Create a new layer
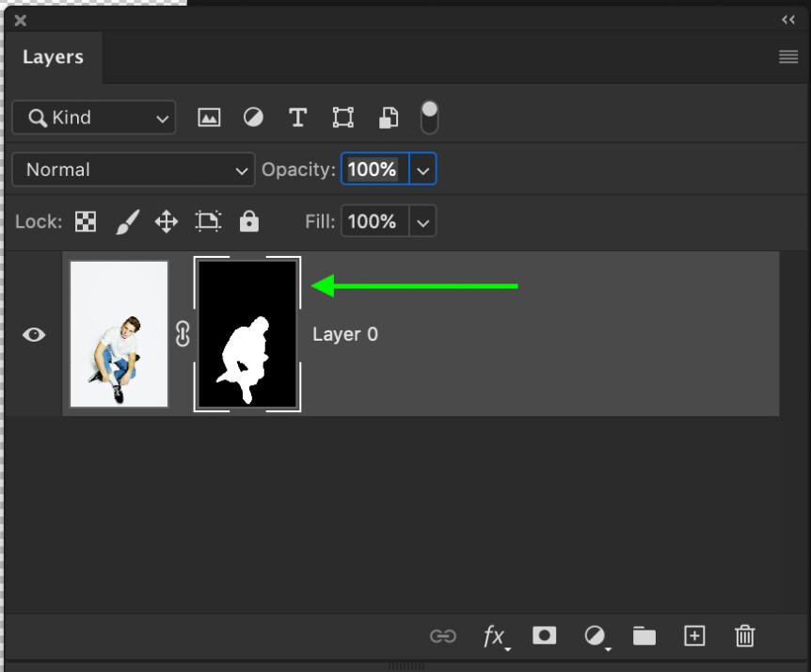Viewport: 811px width, 672px height. pos(694,636)
